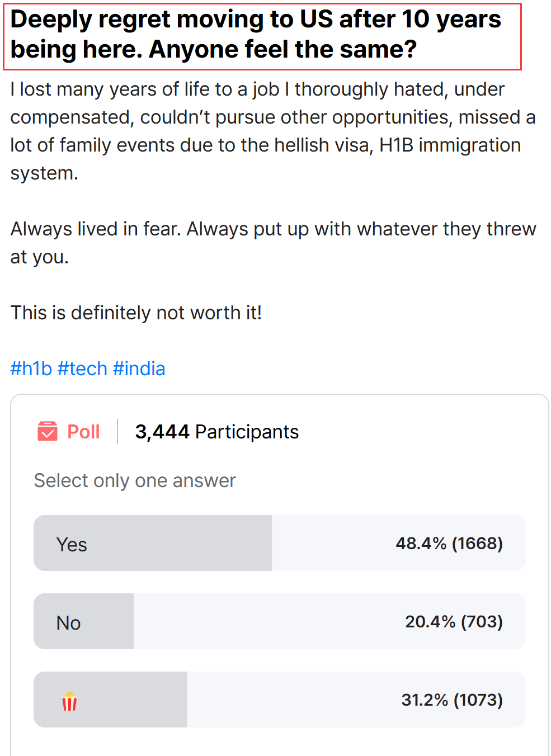551x756 pixels.
Task: Select the 31.2% popcorn poll option
Action: (280, 700)
